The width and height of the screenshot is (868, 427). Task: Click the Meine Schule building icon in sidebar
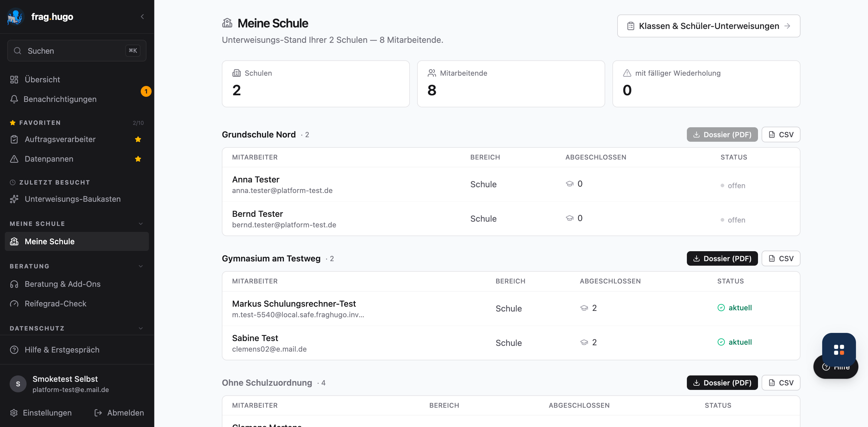coord(14,241)
